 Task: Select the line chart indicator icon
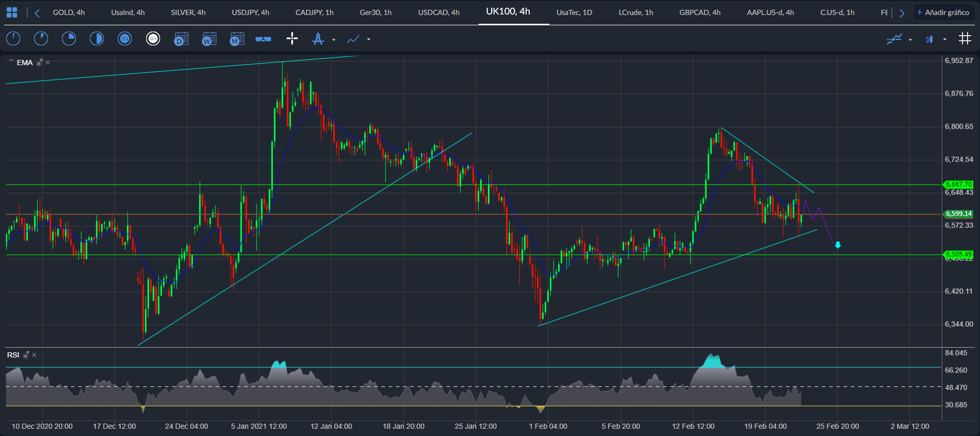point(353,39)
